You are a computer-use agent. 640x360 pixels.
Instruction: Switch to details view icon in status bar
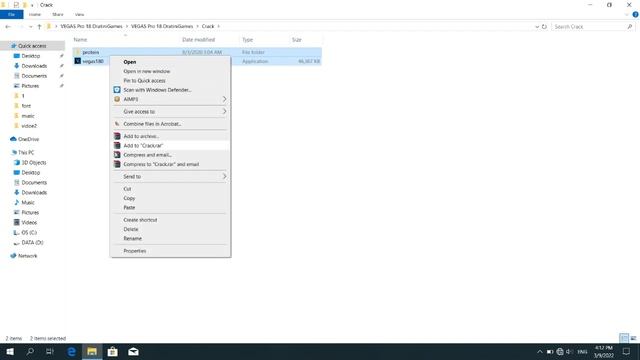624,338
